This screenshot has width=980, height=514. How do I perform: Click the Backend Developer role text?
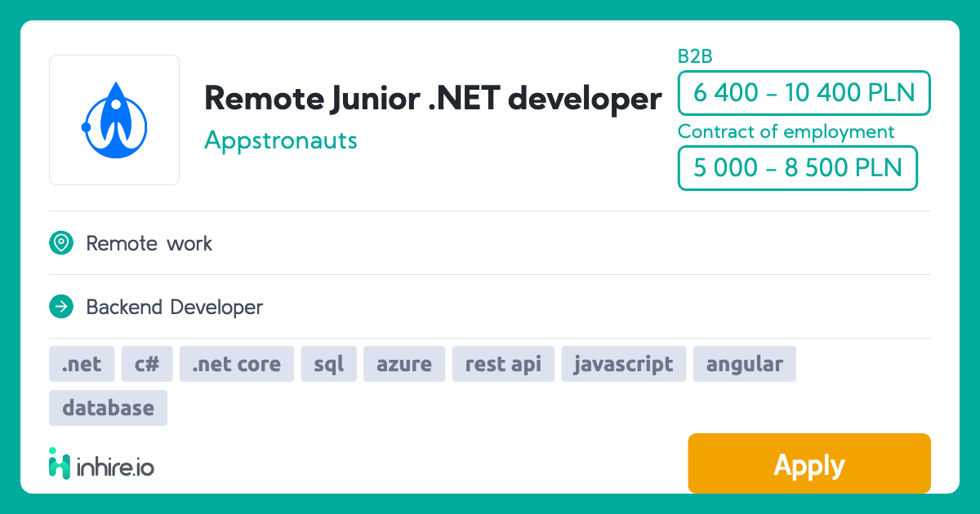[x=175, y=307]
